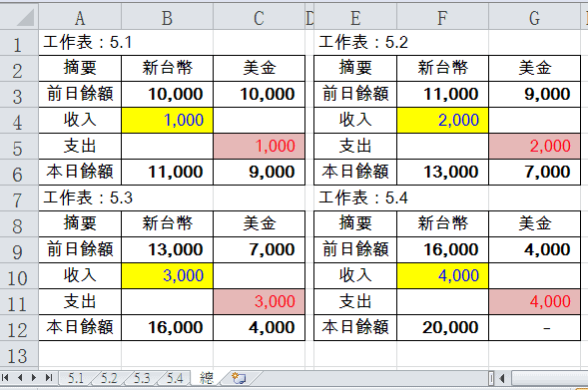Click the horizontal scrollbar left arrow
The image size is (588, 390).
(x=502, y=378)
